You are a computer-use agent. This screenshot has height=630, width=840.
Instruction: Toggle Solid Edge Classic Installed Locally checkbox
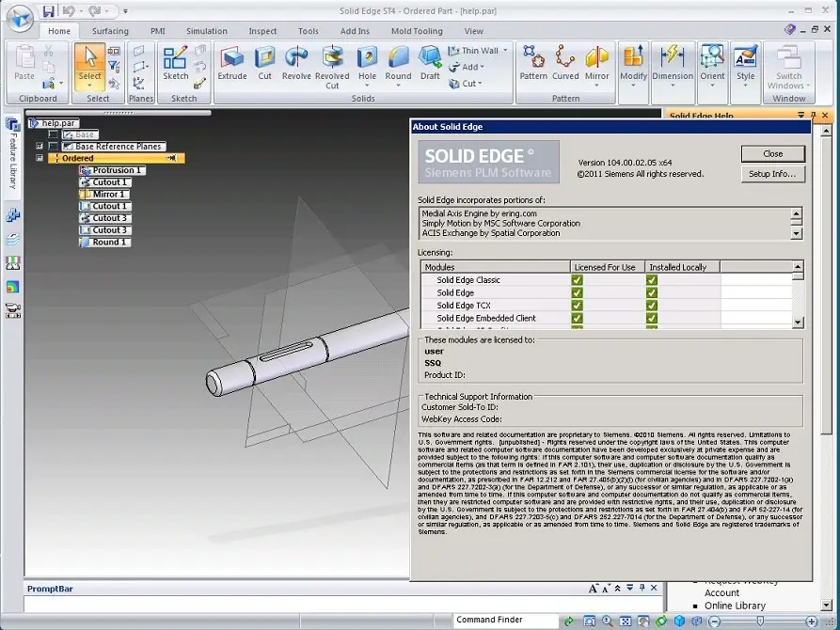pos(652,279)
